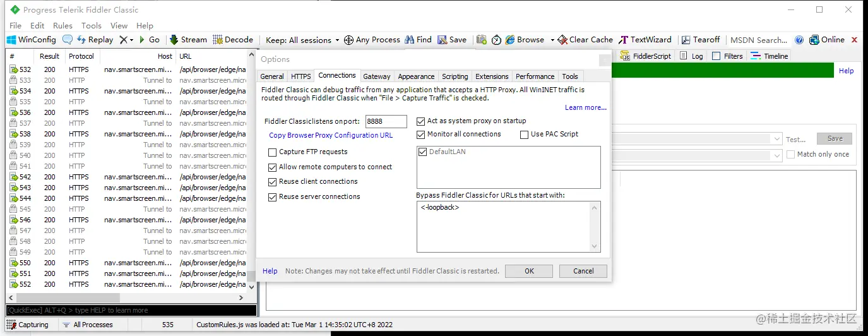868x336 pixels.
Task: Toggle Monitor all connections checkbox
Action: pos(421,134)
